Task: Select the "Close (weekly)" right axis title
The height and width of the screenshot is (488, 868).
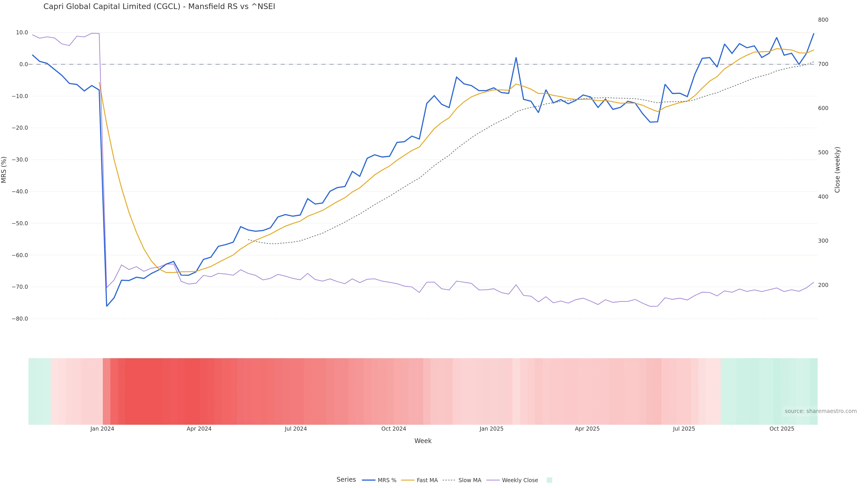Action: pos(837,169)
